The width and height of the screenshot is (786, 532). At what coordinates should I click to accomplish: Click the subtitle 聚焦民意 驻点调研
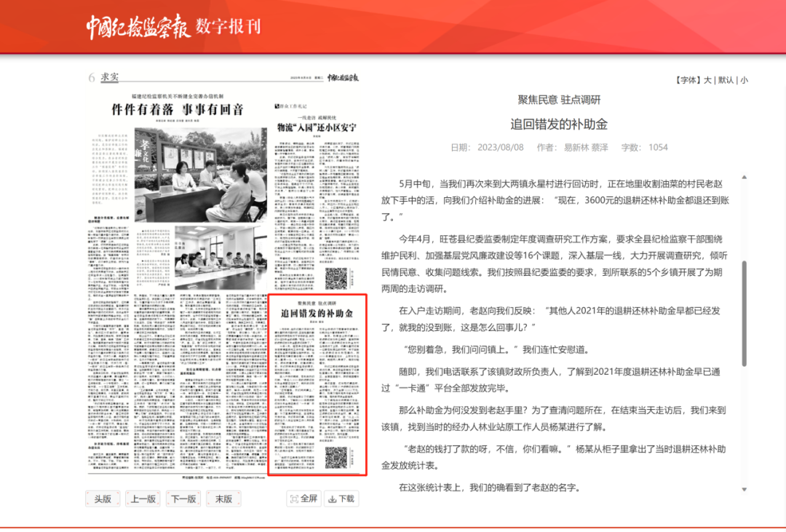559,100
